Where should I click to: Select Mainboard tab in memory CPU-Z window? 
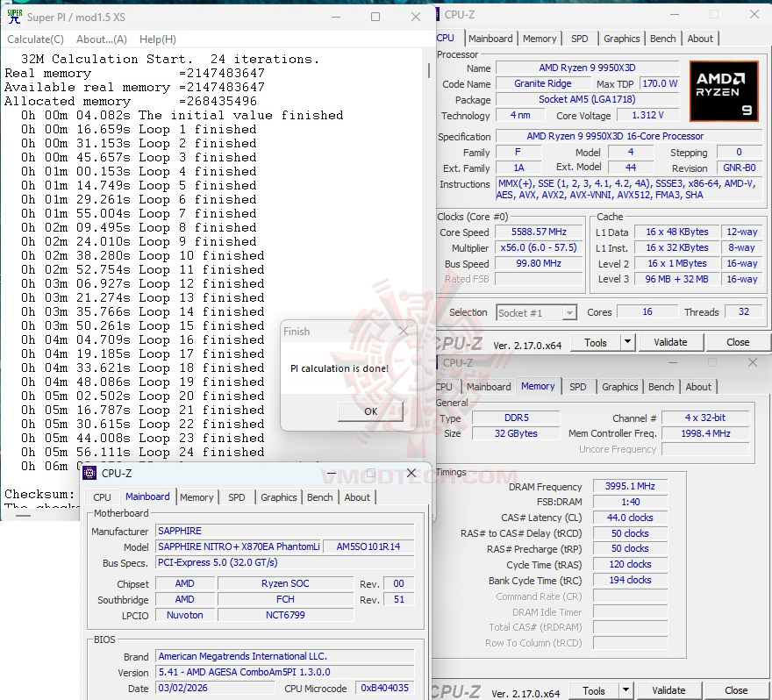point(489,387)
